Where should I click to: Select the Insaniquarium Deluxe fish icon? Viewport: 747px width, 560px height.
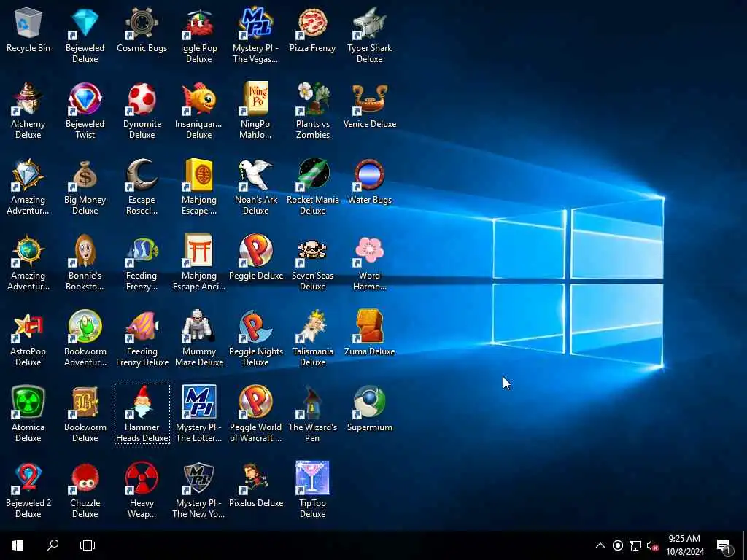198,98
